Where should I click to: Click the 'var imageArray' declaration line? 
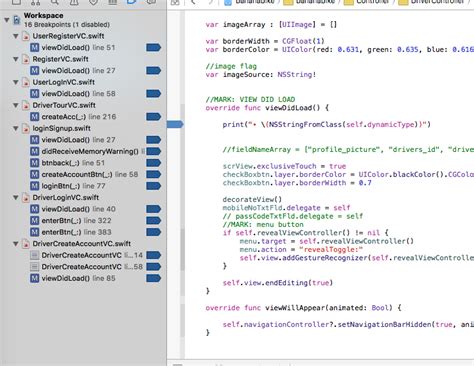(x=271, y=25)
